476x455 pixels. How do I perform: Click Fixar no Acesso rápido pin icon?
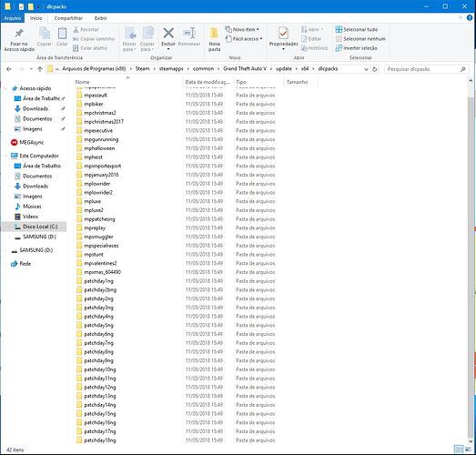pyautogui.click(x=19, y=34)
